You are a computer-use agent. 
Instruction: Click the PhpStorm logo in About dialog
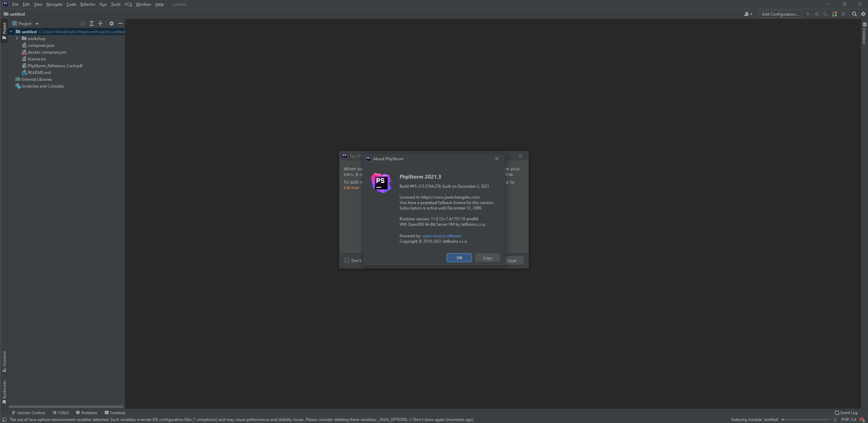381,183
